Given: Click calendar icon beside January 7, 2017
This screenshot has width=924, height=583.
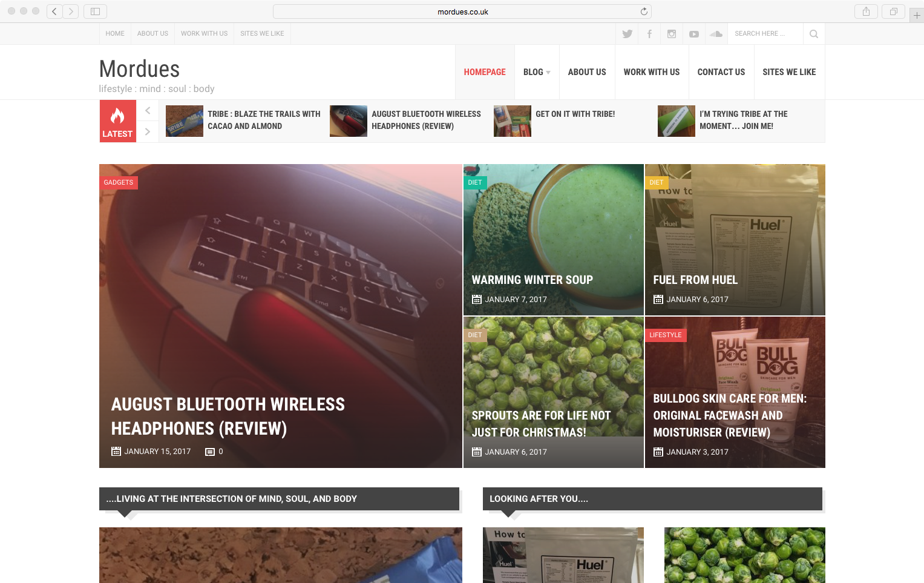Looking at the screenshot, I should click(x=477, y=299).
